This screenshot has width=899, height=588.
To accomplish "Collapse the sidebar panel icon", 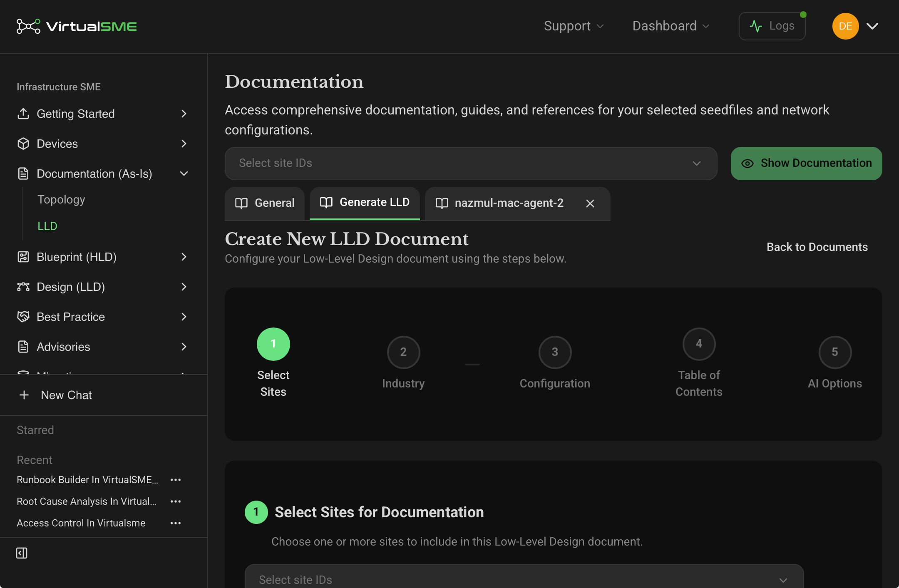I will pyautogui.click(x=22, y=553).
